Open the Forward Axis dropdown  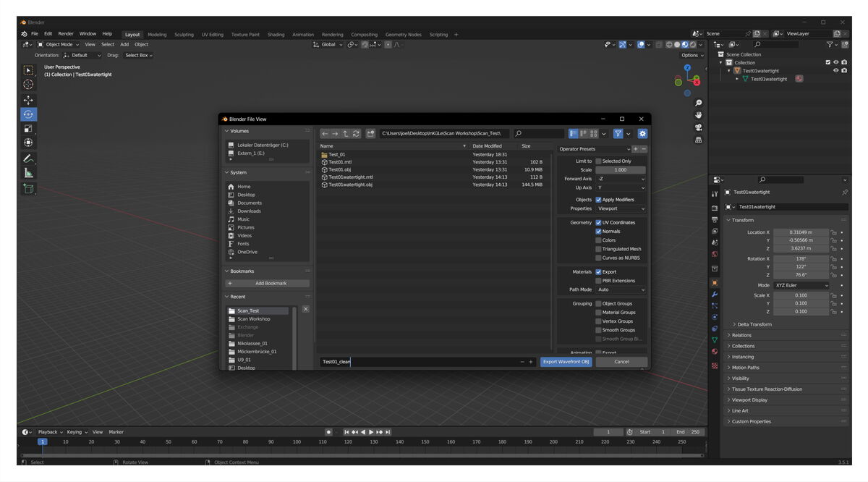[621, 179]
